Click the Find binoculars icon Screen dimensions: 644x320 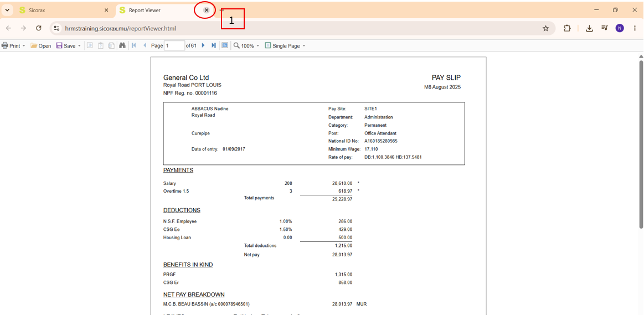[122, 45]
